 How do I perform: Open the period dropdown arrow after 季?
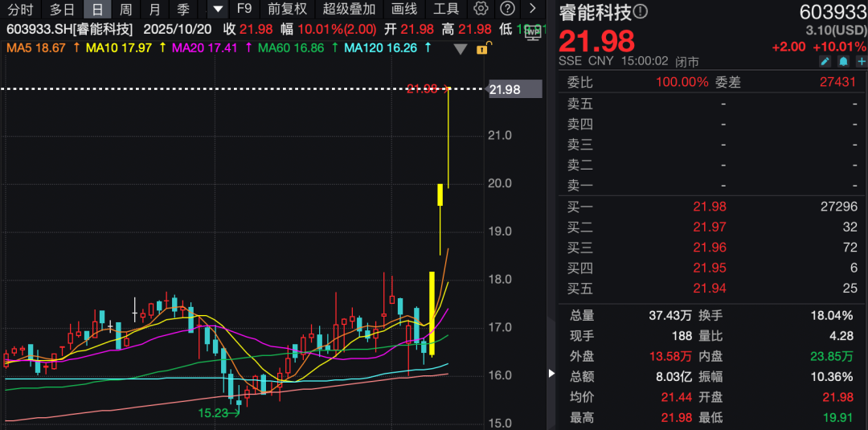coord(218,9)
